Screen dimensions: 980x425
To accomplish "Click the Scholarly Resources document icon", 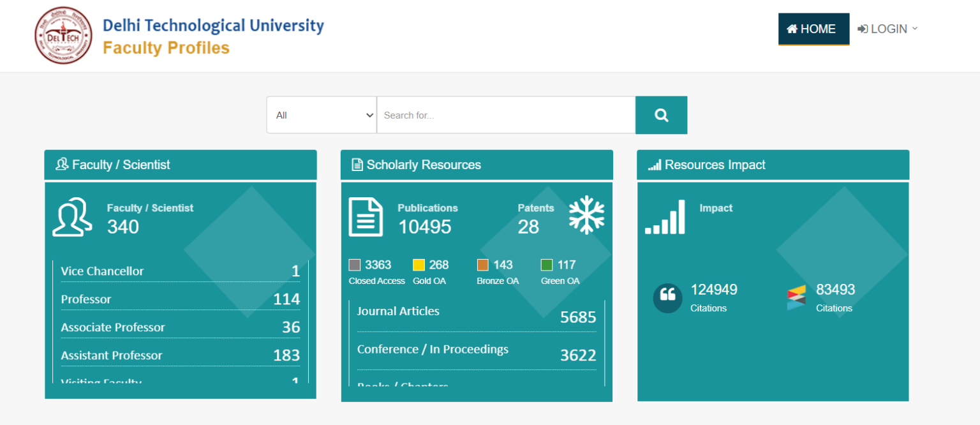I will [x=357, y=164].
